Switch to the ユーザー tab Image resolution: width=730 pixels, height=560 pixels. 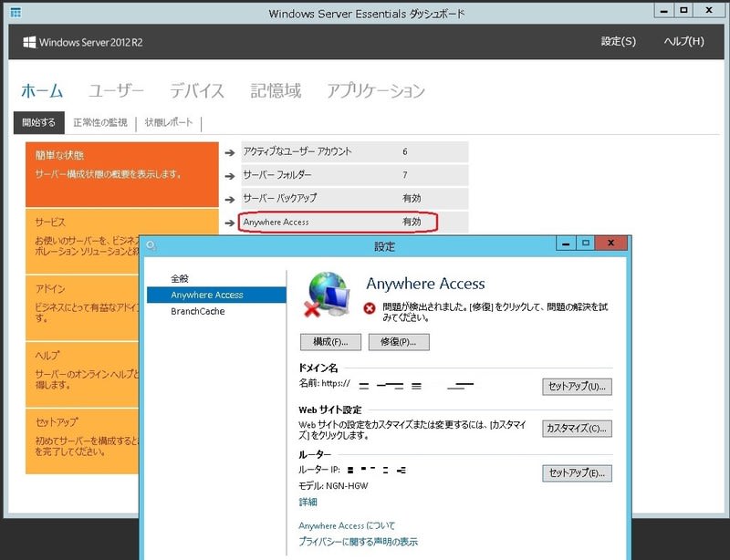click(x=117, y=90)
